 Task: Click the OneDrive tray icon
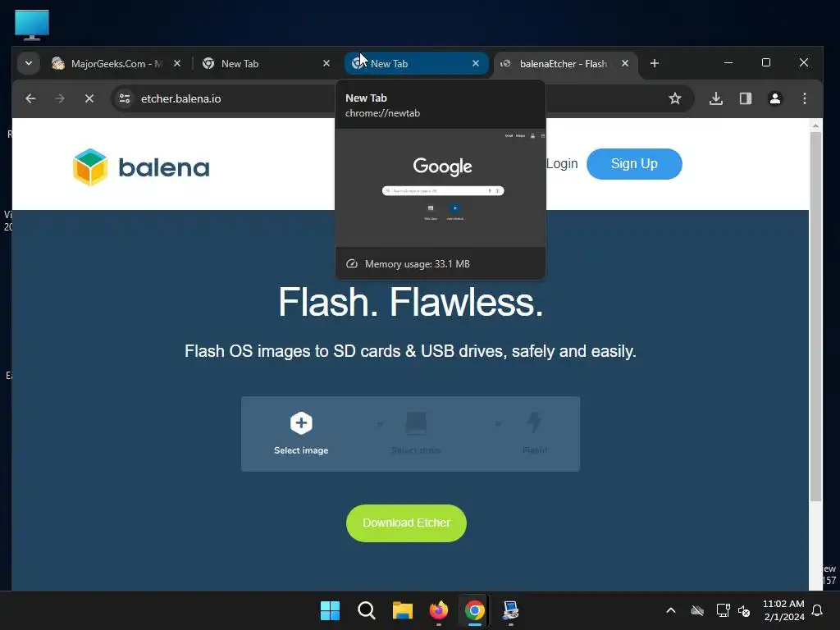697,610
